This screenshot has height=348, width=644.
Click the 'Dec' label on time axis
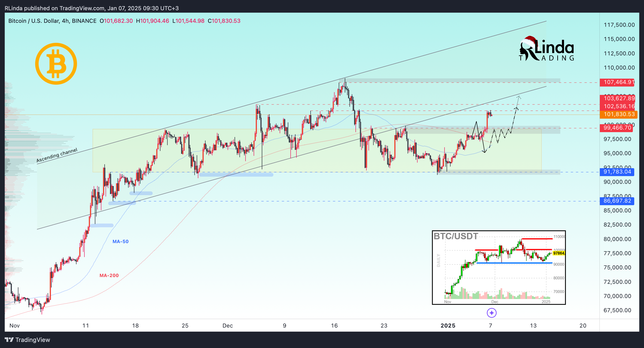coord(228,325)
